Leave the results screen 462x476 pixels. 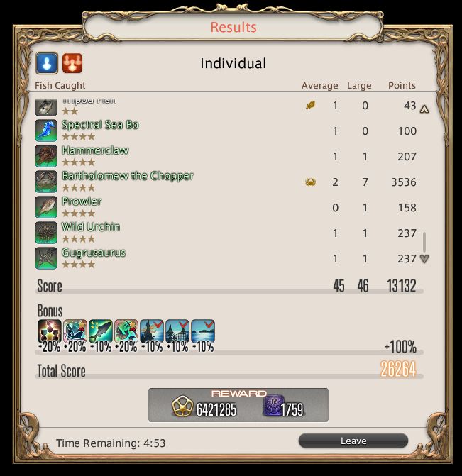click(353, 441)
